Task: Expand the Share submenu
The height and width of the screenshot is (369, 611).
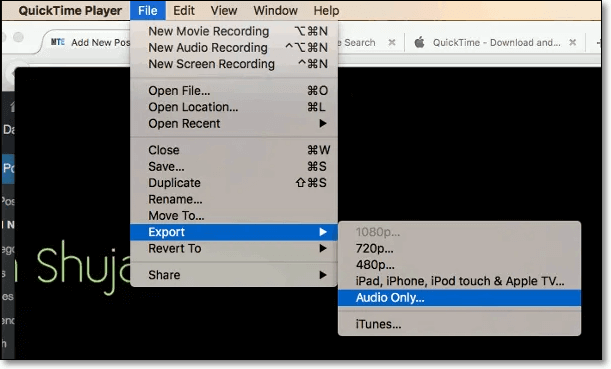Action: tap(234, 275)
